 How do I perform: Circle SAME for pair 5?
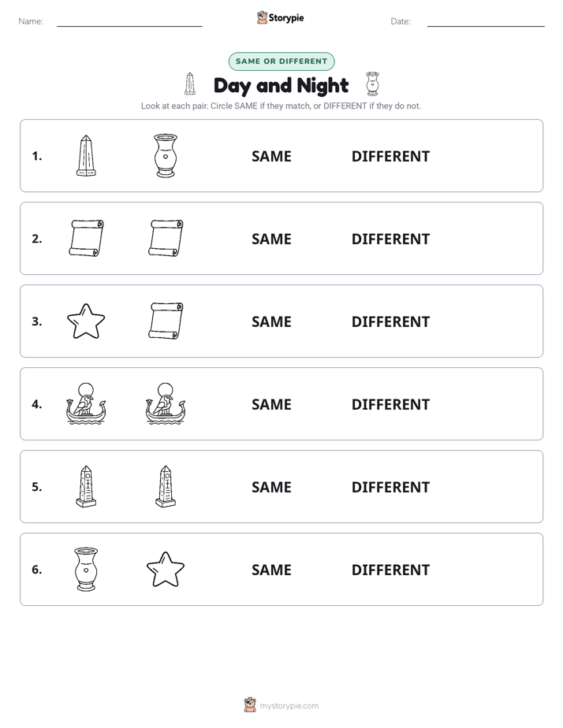271,487
